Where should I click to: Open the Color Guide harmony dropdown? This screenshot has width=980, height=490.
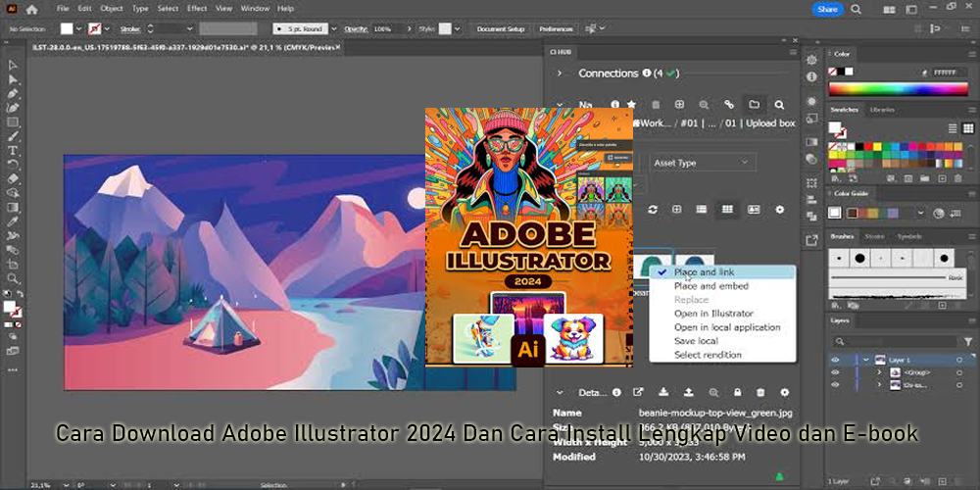[x=920, y=213]
